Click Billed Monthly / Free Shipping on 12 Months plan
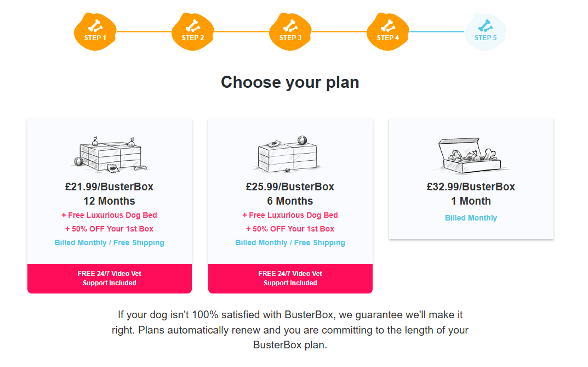 click(x=110, y=242)
